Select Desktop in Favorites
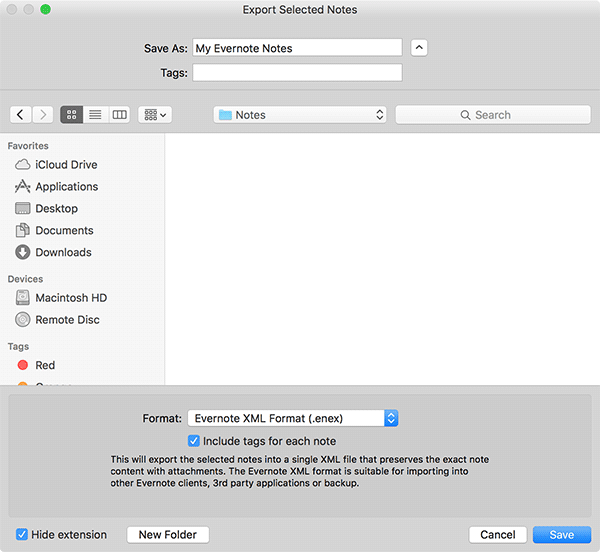Viewport: 600px width, 552px height. [x=46, y=208]
